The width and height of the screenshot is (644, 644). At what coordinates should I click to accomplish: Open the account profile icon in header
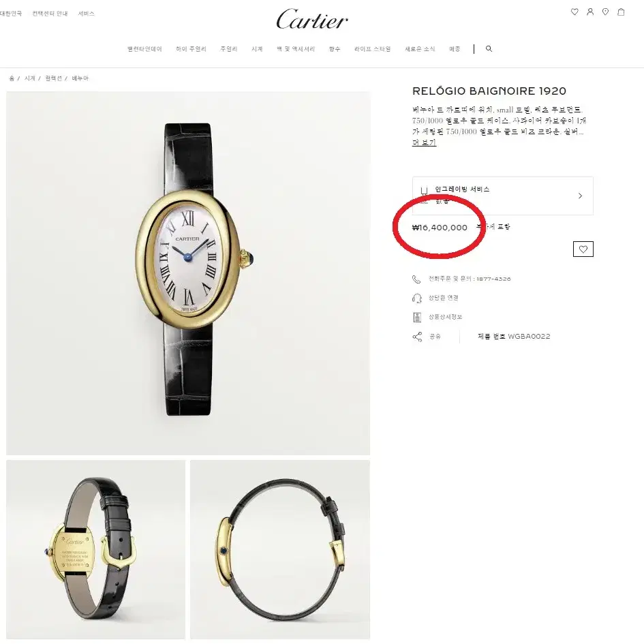pyautogui.click(x=590, y=12)
